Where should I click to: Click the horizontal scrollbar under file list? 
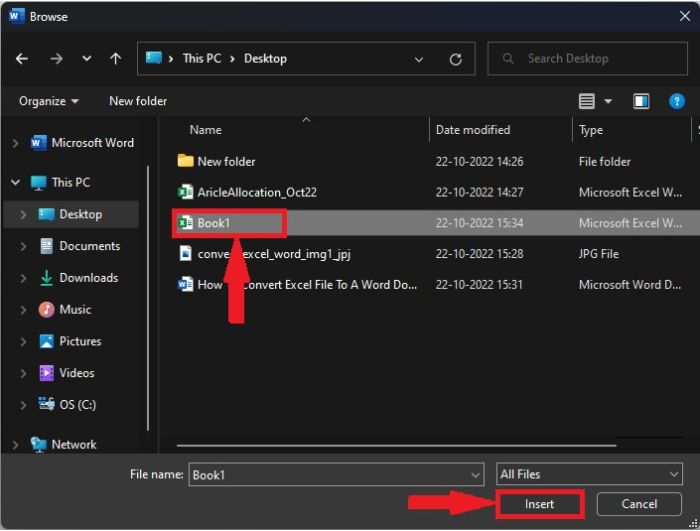[x=396, y=445]
